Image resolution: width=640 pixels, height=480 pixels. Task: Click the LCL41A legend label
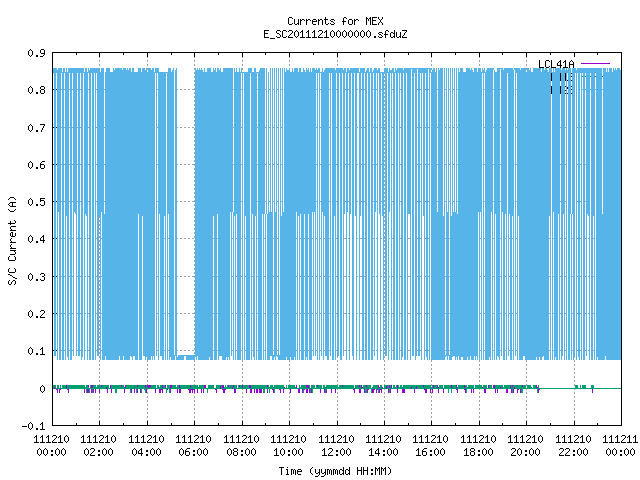556,64
